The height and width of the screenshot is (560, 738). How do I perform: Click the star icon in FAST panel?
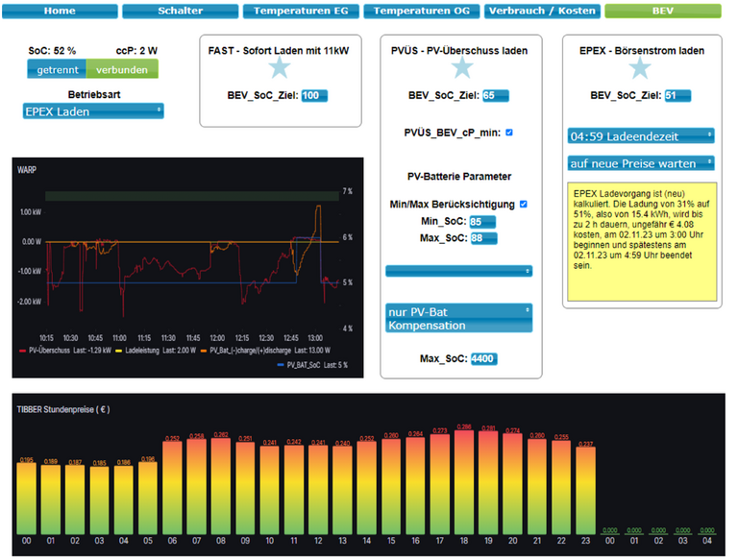pyautogui.click(x=280, y=67)
